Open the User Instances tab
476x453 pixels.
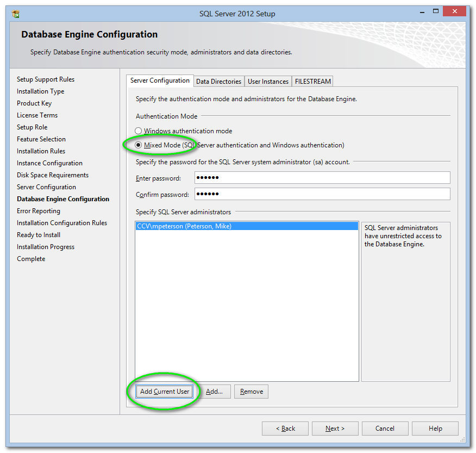[x=268, y=82]
